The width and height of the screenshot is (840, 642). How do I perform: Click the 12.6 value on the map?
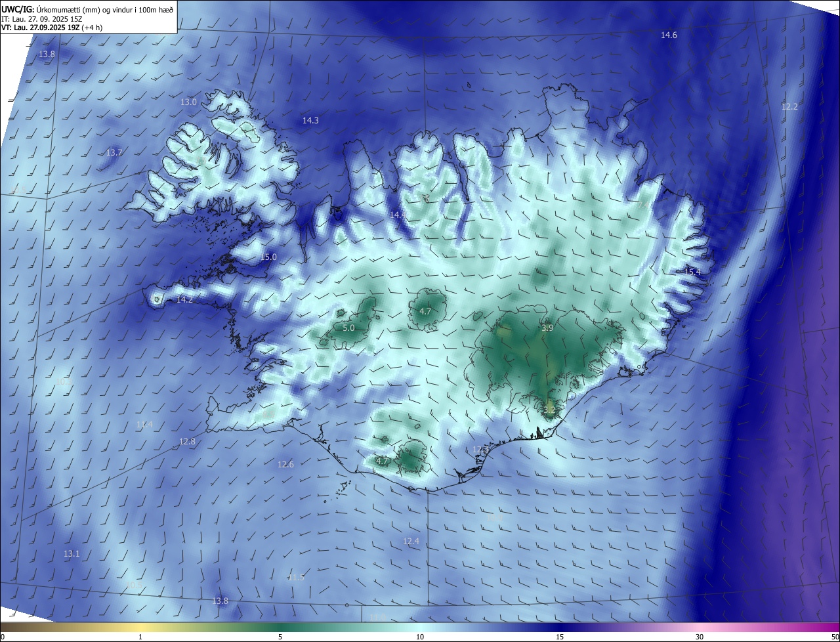click(285, 465)
